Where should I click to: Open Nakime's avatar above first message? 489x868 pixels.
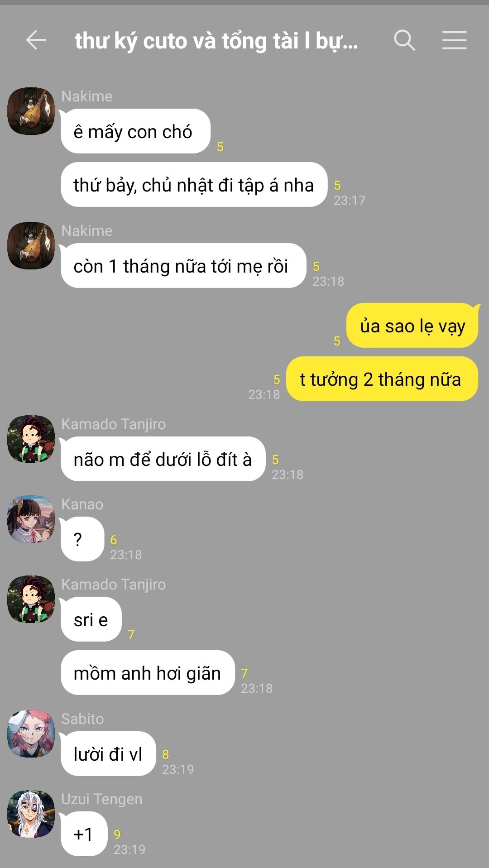coord(31,111)
